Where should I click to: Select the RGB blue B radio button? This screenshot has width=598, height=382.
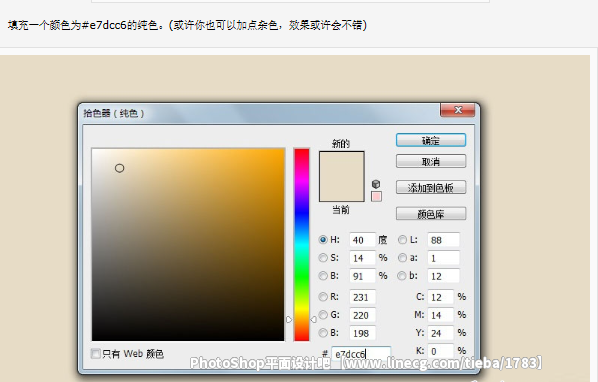click(323, 333)
